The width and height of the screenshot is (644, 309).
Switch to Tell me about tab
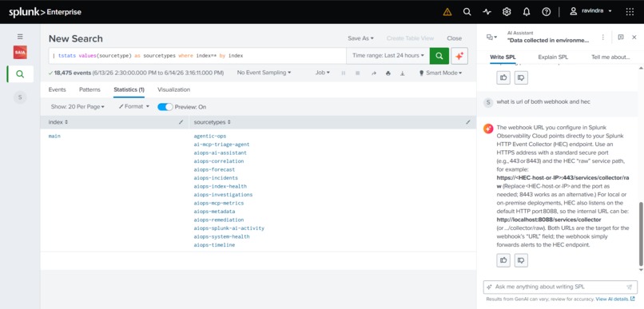(x=610, y=57)
